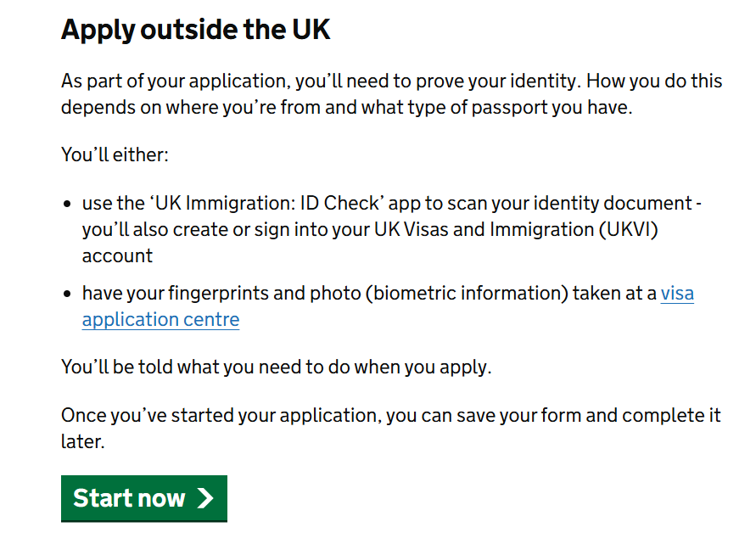Click 'You'll be told what you need' sentence
Viewport: 756px width, 544px height.
276,367
